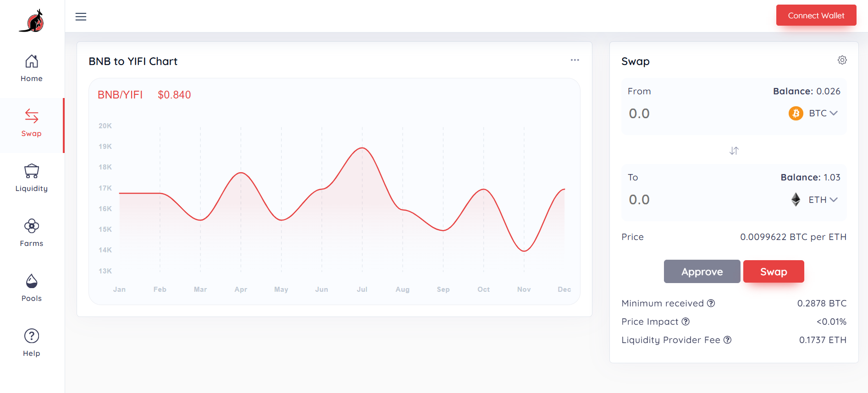Click Liquidity Provider Fee help icon
This screenshot has width=868, height=393.
(727, 340)
